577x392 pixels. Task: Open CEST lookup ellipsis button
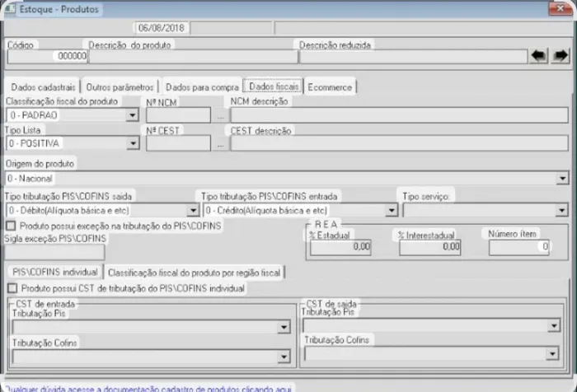(x=220, y=144)
